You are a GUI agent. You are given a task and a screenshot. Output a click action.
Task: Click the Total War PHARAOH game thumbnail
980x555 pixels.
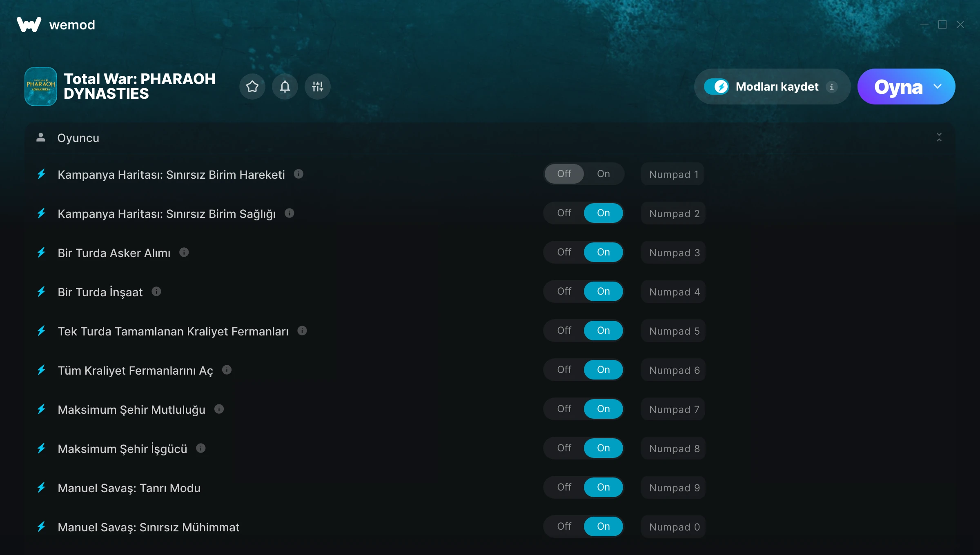click(41, 87)
